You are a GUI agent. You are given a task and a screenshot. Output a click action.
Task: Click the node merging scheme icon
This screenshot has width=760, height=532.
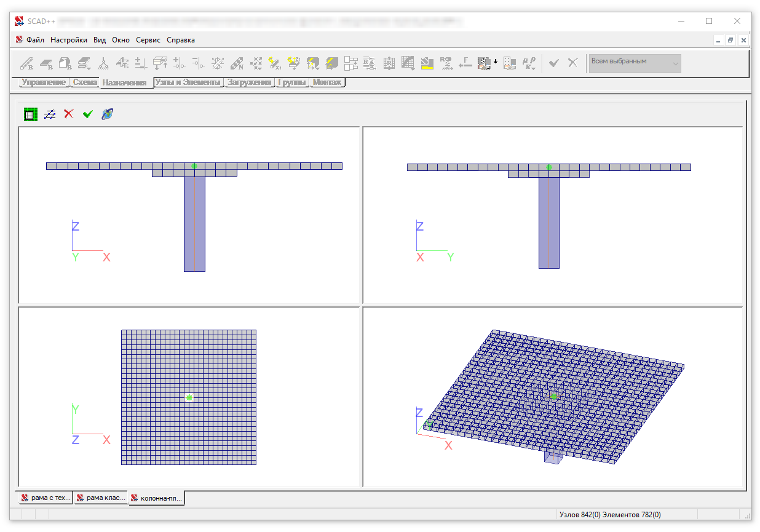point(351,63)
